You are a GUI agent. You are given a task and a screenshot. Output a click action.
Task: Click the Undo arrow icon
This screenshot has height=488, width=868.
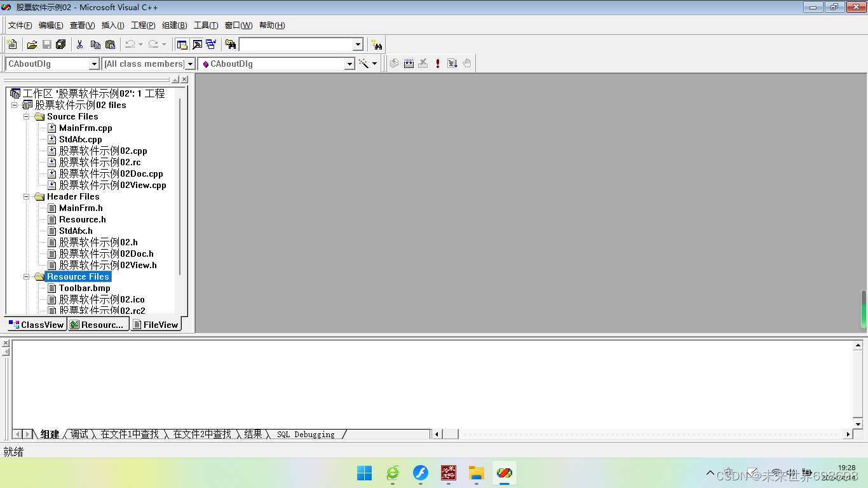[x=130, y=44]
